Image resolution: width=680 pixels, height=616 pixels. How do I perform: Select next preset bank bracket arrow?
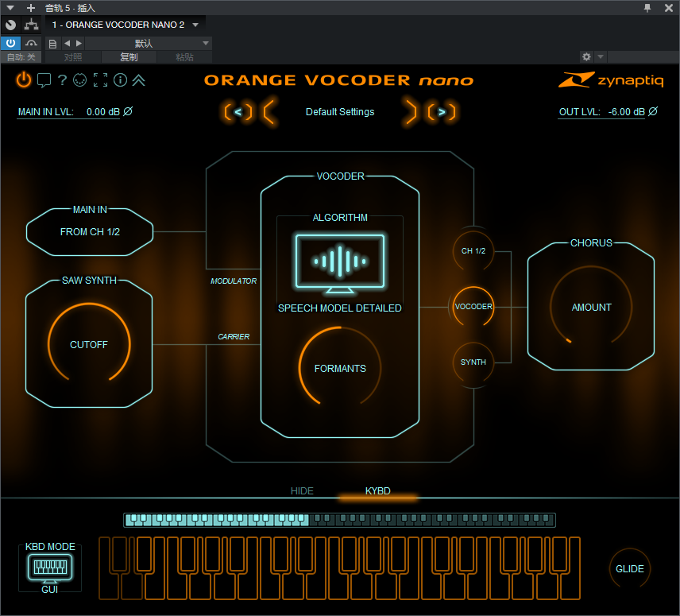[x=442, y=112]
